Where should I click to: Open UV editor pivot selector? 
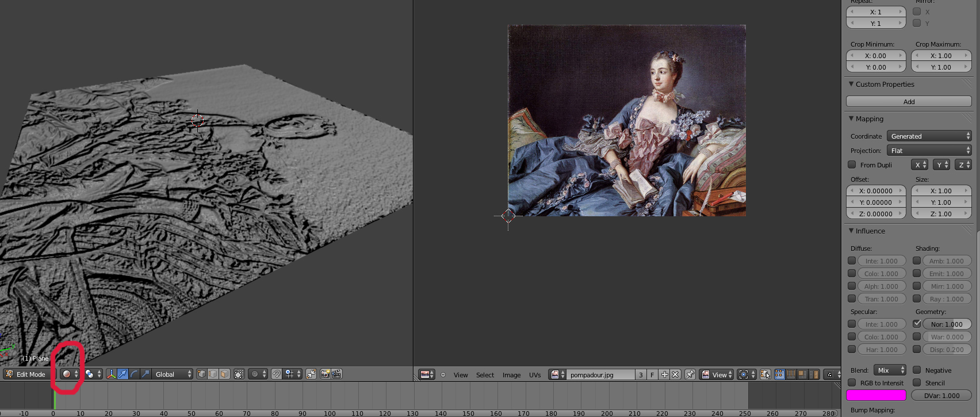point(747,374)
